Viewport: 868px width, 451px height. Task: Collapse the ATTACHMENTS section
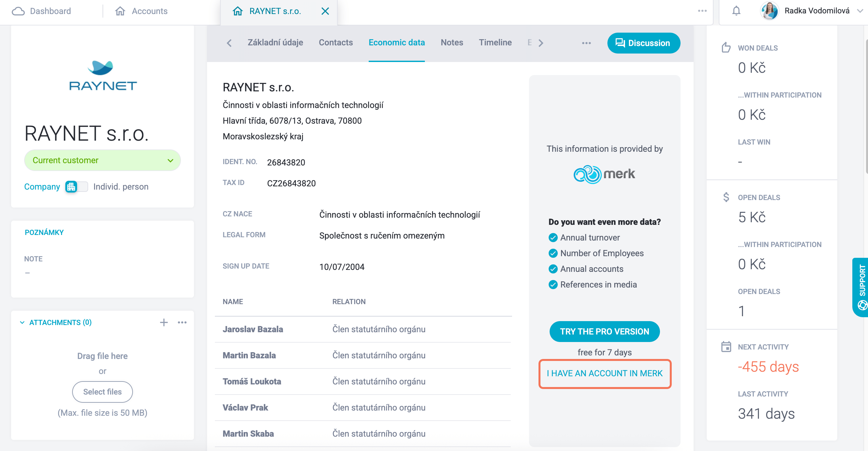(22, 322)
